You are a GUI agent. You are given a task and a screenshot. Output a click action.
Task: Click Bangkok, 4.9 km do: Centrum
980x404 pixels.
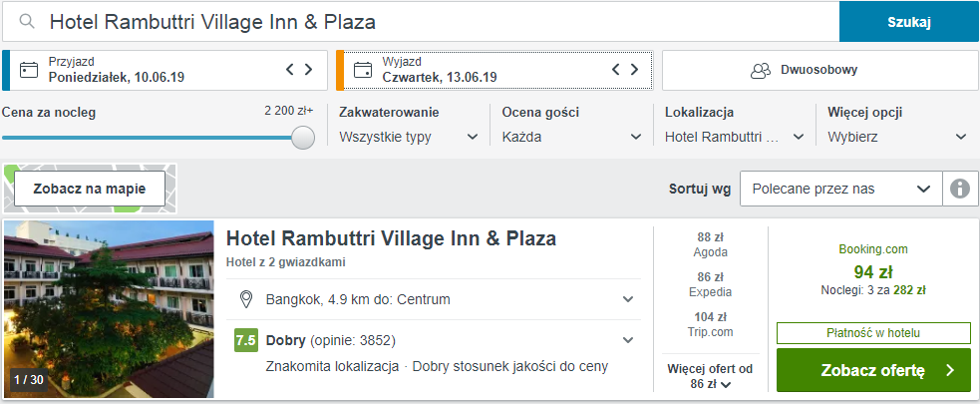pyautogui.click(x=358, y=299)
